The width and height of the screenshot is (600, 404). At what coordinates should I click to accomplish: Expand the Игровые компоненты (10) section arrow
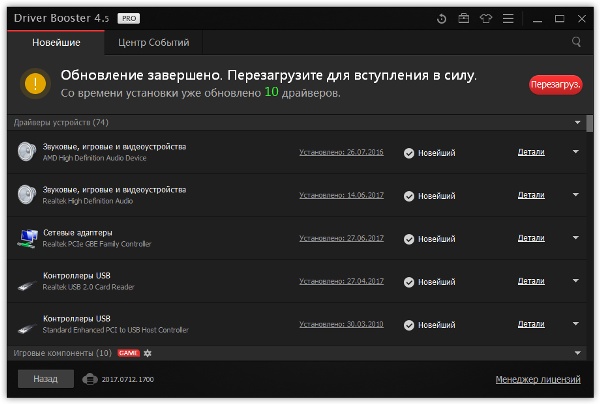pos(577,353)
